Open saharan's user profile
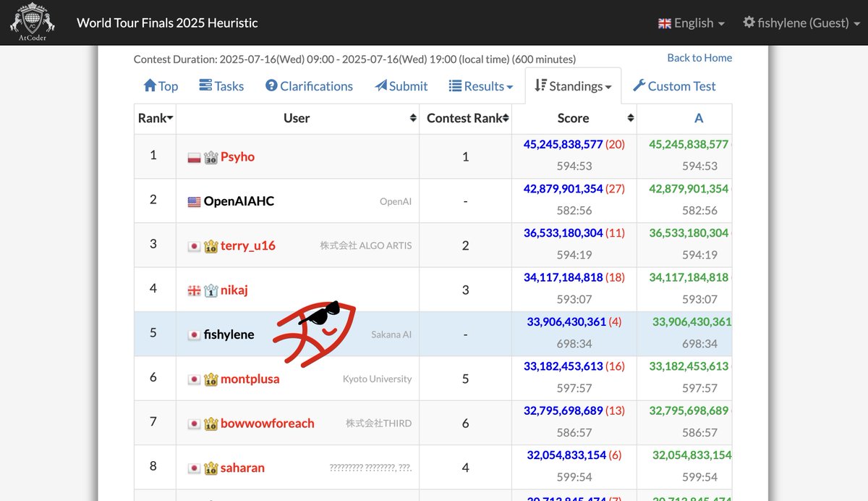 tap(242, 468)
